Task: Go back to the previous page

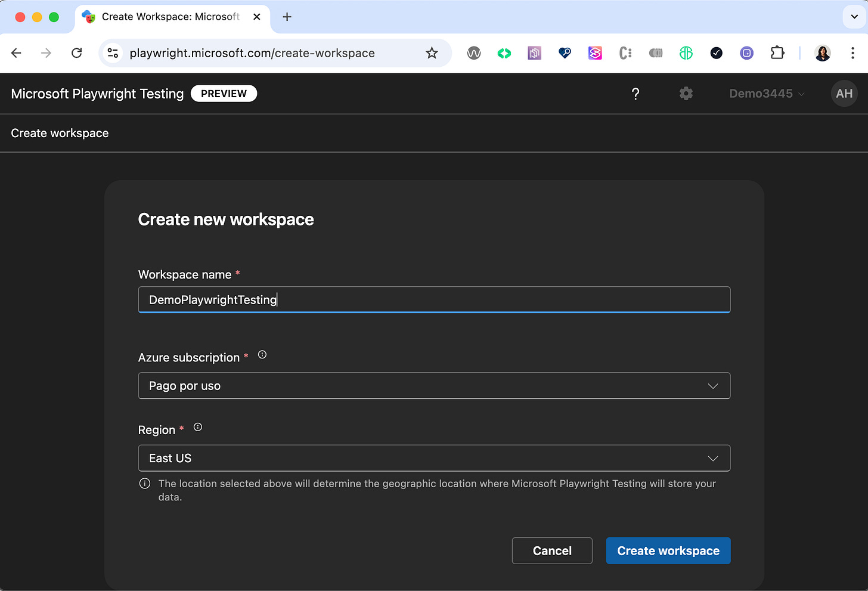Action: pyautogui.click(x=16, y=53)
